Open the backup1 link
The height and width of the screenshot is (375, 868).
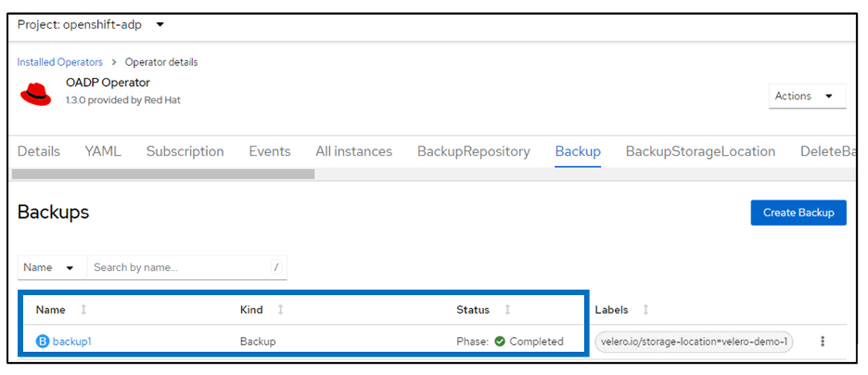coord(71,342)
